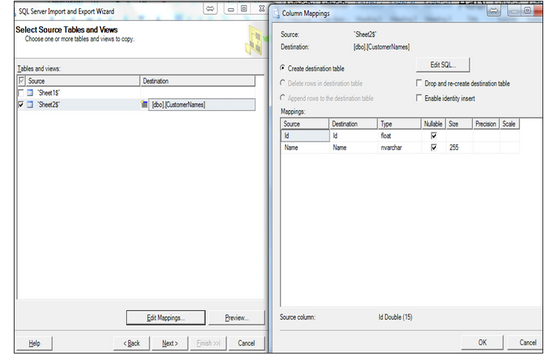Click the Size header in Mappings grid
This screenshot has width=553, height=362.
pyautogui.click(x=459, y=124)
